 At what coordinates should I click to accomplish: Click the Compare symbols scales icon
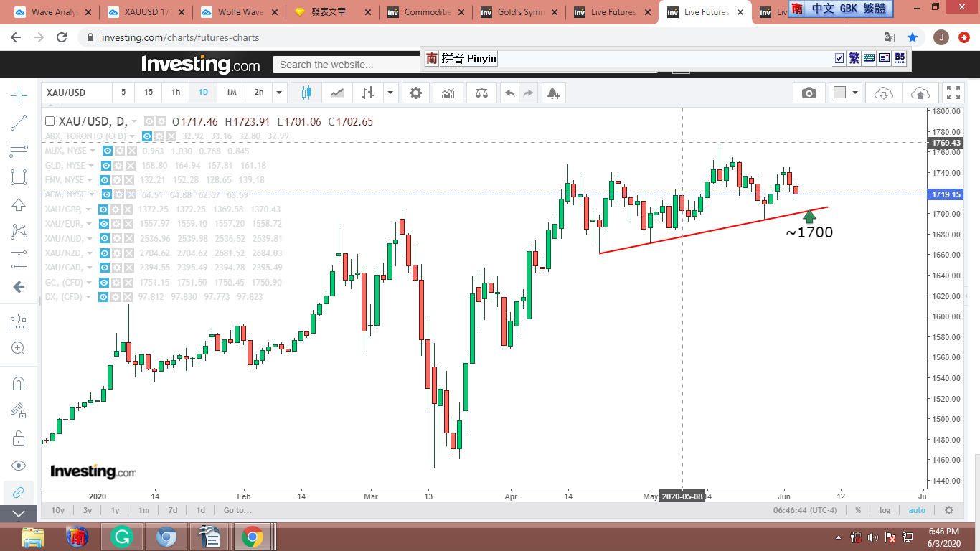pos(481,93)
